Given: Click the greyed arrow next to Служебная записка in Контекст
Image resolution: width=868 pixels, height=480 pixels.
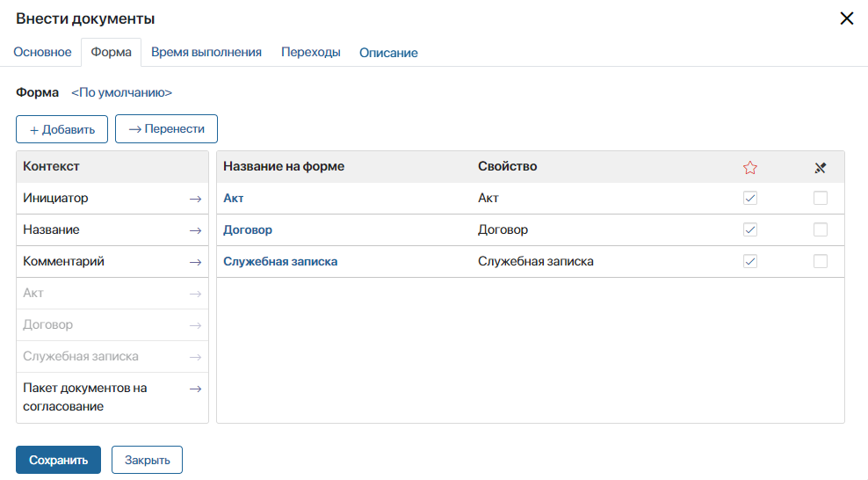Looking at the screenshot, I should point(195,357).
